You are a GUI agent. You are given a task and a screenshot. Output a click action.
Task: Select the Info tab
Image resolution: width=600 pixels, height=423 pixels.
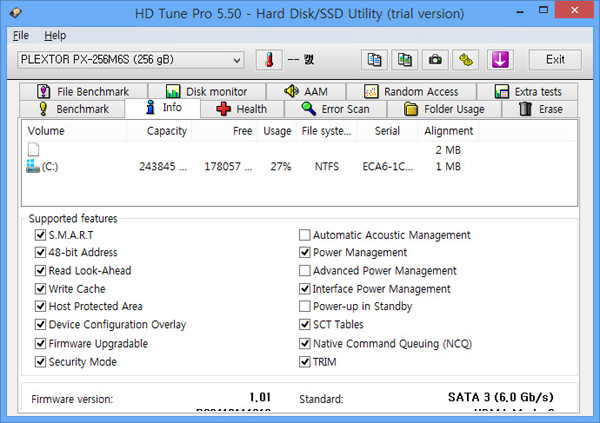163,108
